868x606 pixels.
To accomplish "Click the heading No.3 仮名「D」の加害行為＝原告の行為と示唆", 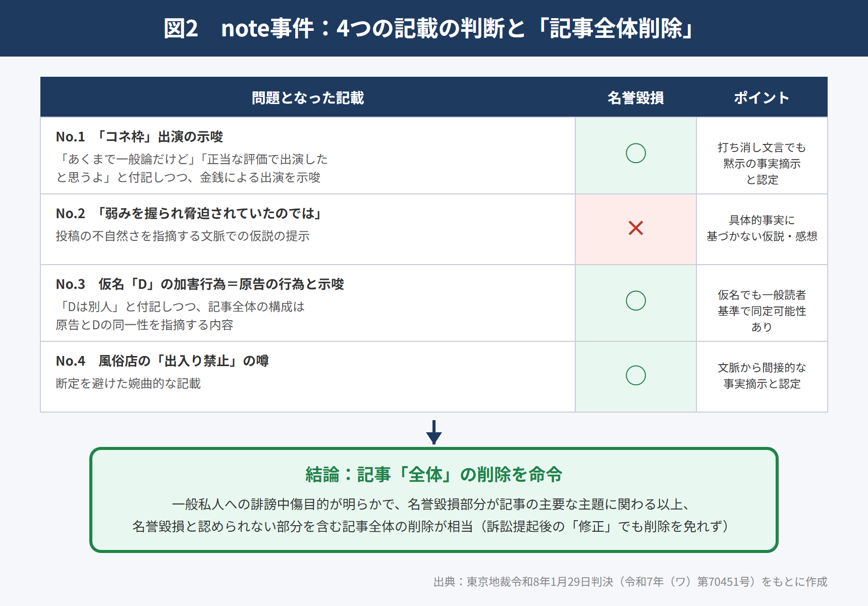I will pyautogui.click(x=200, y=284).
